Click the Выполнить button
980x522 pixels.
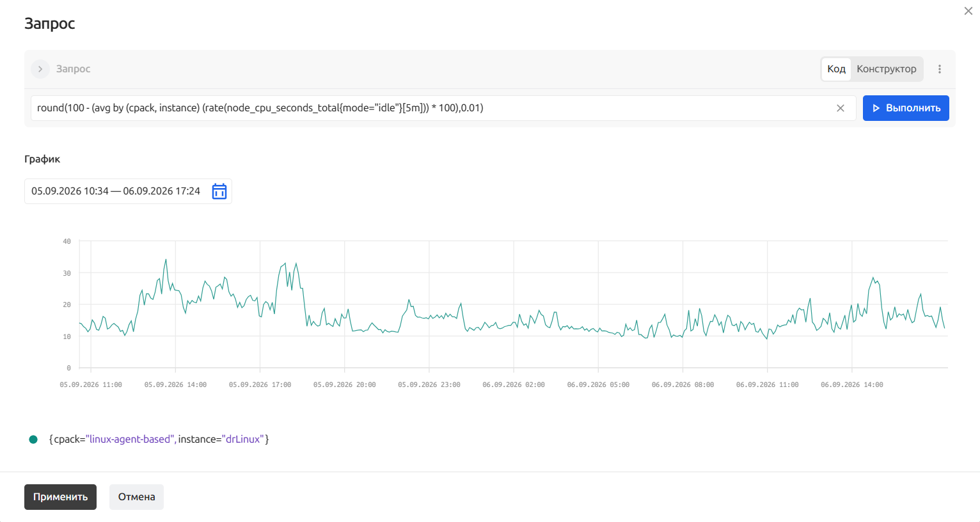tap(906, 108)
